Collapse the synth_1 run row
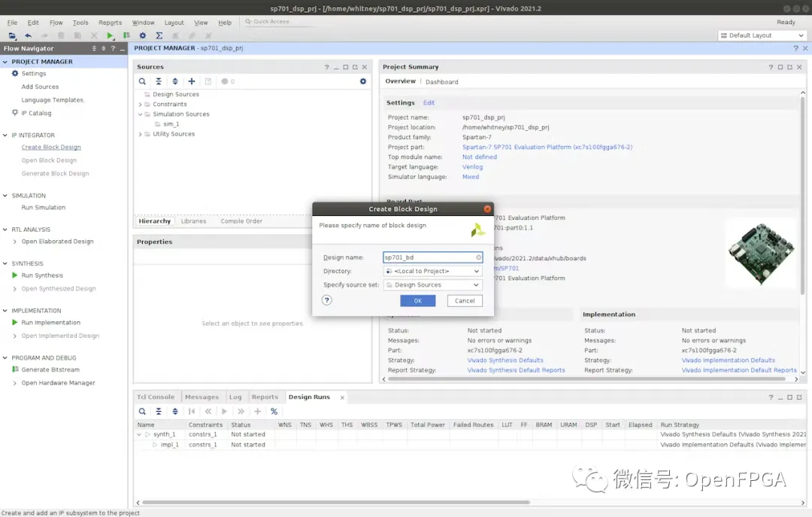The width and height of the screenshot is (812, 517). coord(139,434)
